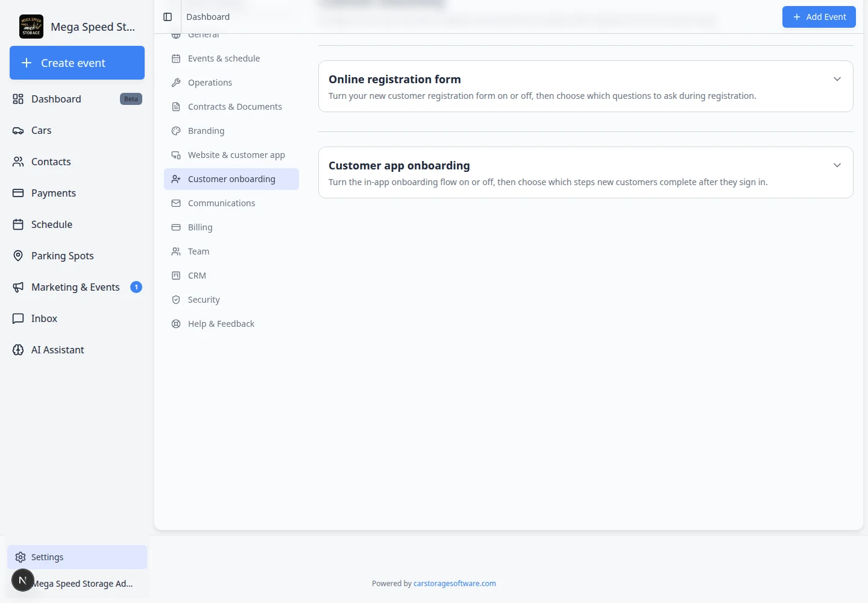Click the Events & schedule calendar icon
Viewport: 868px width, 603px height.
(x=176, y=58)
